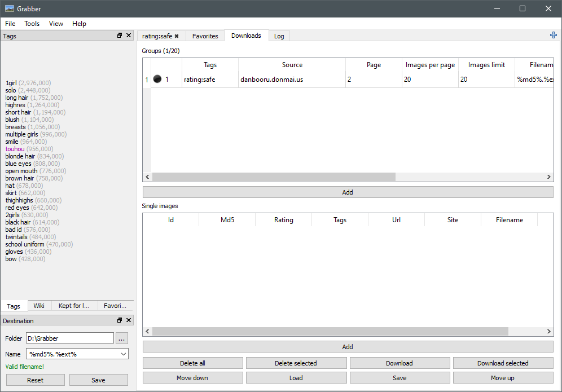The width and height of the screenshot is (562, 392).
Task: Open the Kept for later tab
Action: [x=74, y=306]
